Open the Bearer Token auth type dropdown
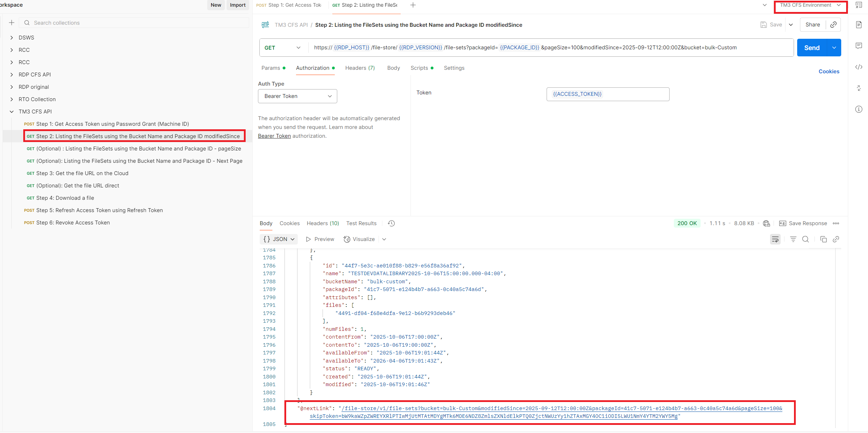The width and height of the screenshot is (868, 433). pos(297,96)
